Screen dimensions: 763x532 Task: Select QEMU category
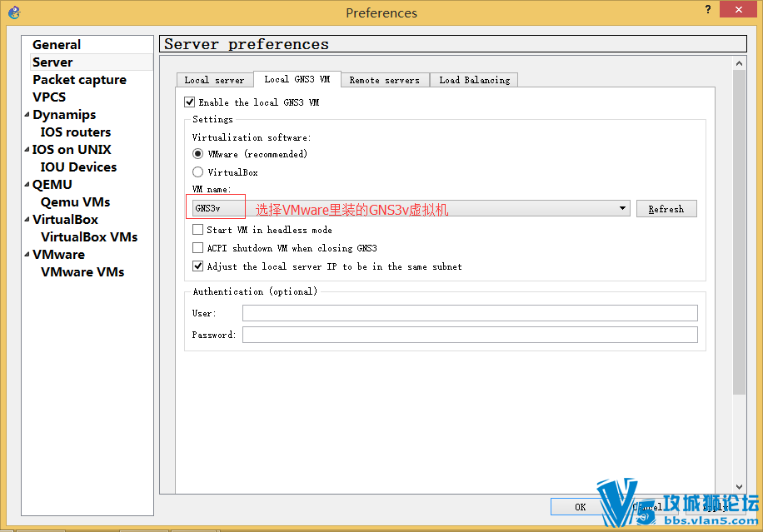[52, 185]
